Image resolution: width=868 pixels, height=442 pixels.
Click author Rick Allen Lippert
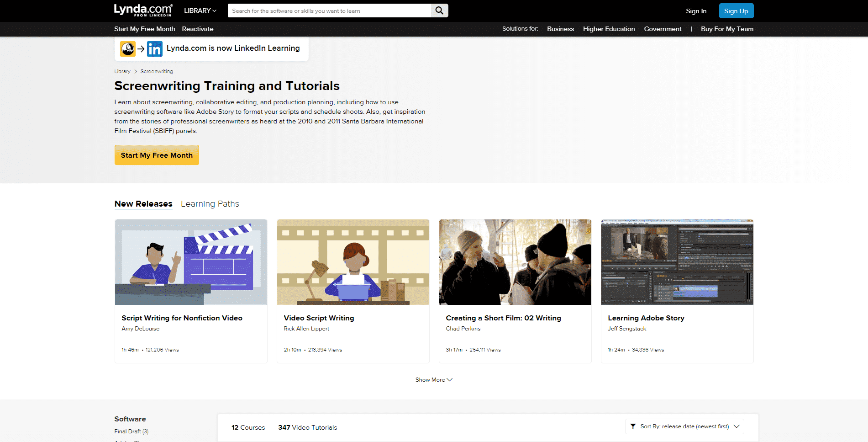click(306, 329)
